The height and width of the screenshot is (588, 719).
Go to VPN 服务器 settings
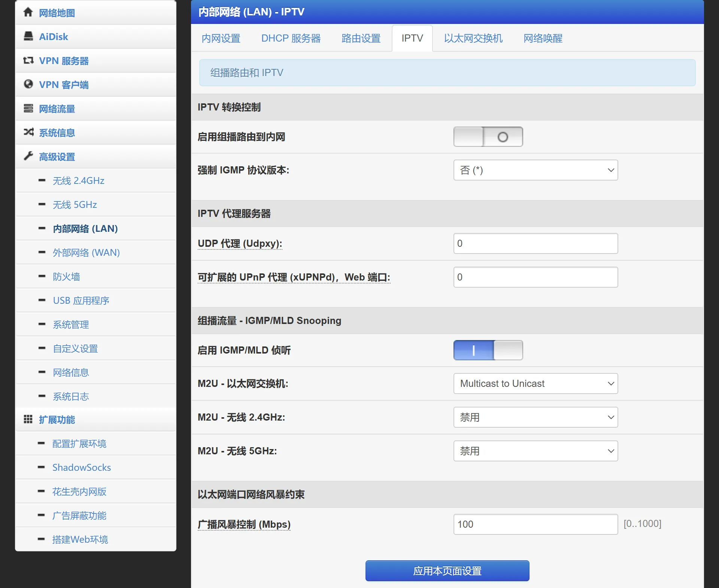tap(64, 60)
